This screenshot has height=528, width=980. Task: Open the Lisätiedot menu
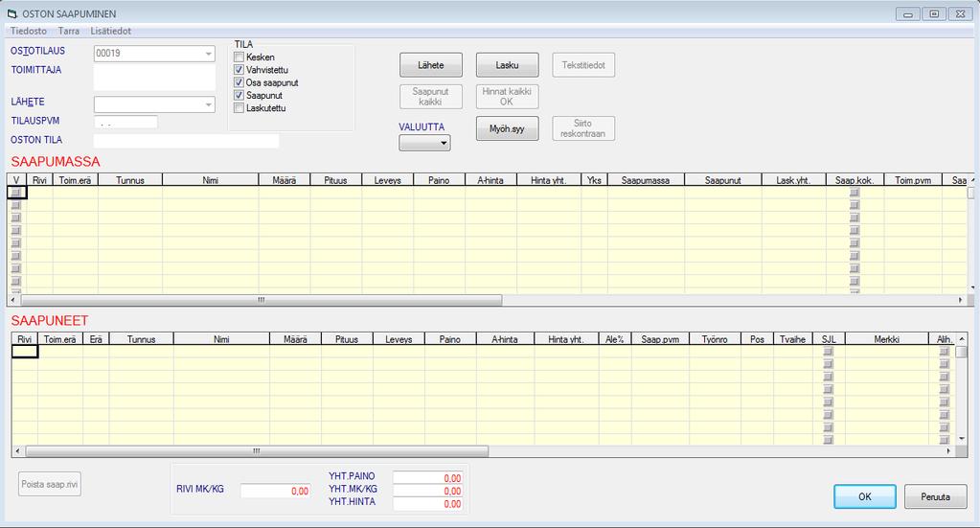(110, 31)
